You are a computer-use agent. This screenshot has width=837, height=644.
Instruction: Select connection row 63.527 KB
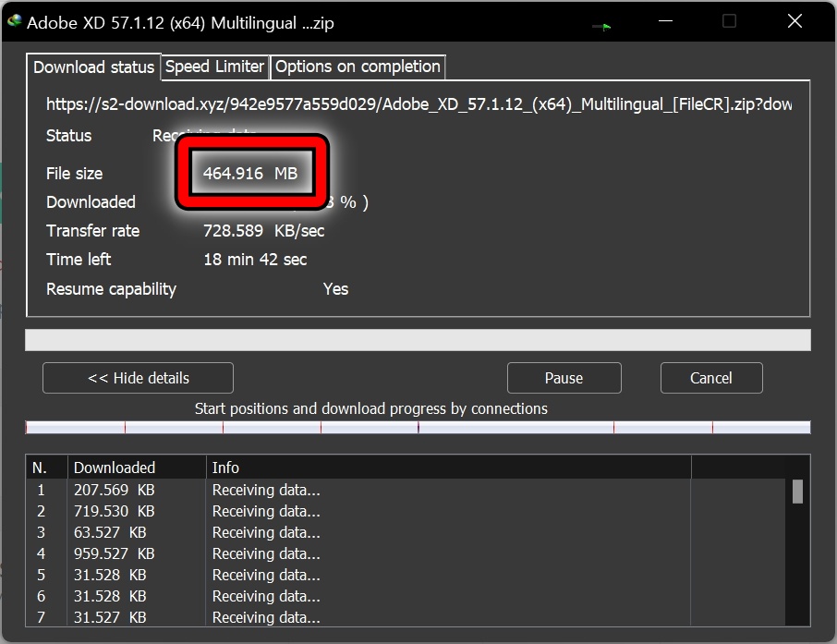[x=406, y=532]
